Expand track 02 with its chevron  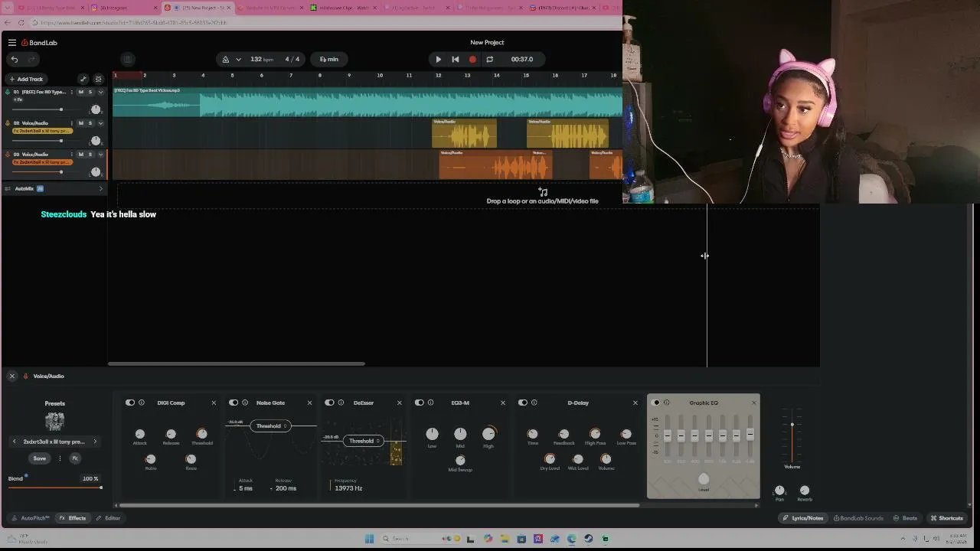point(100,123)
